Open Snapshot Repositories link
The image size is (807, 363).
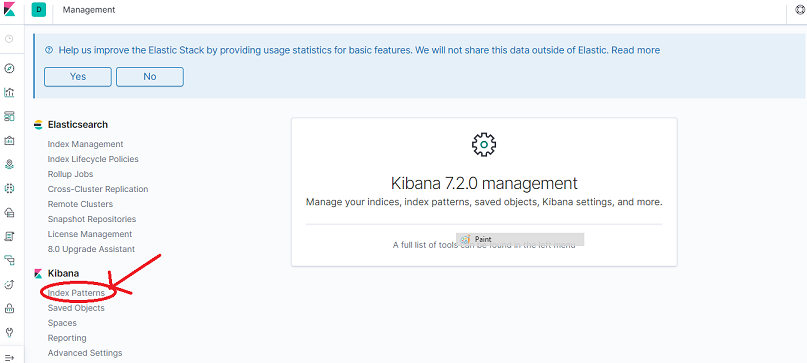(x=92, y=219)
